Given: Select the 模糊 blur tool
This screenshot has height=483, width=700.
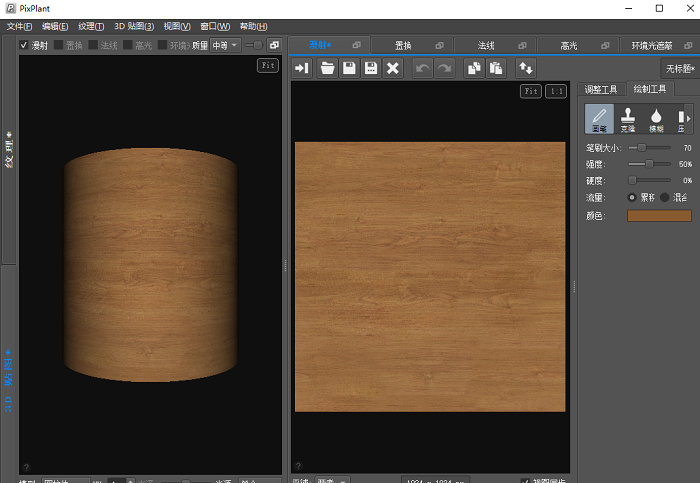Looking at the screenshot, I should click(x=656, y=120).
